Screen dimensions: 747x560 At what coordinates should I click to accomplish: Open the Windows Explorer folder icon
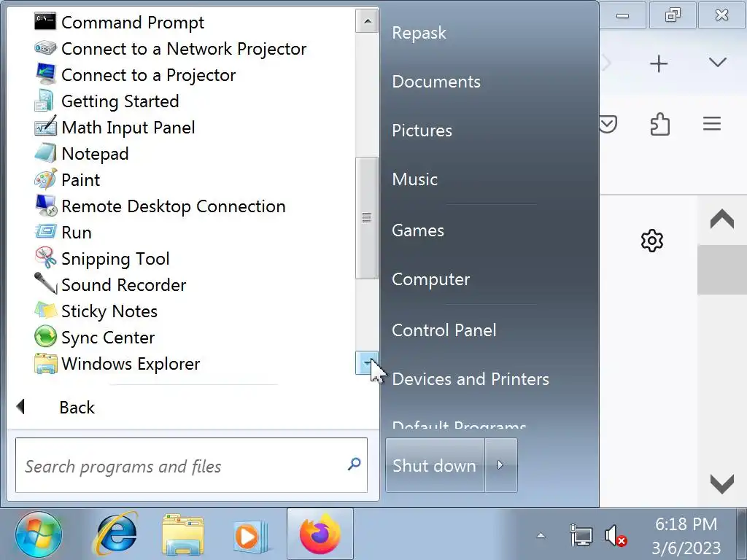(x=45, y=363)
